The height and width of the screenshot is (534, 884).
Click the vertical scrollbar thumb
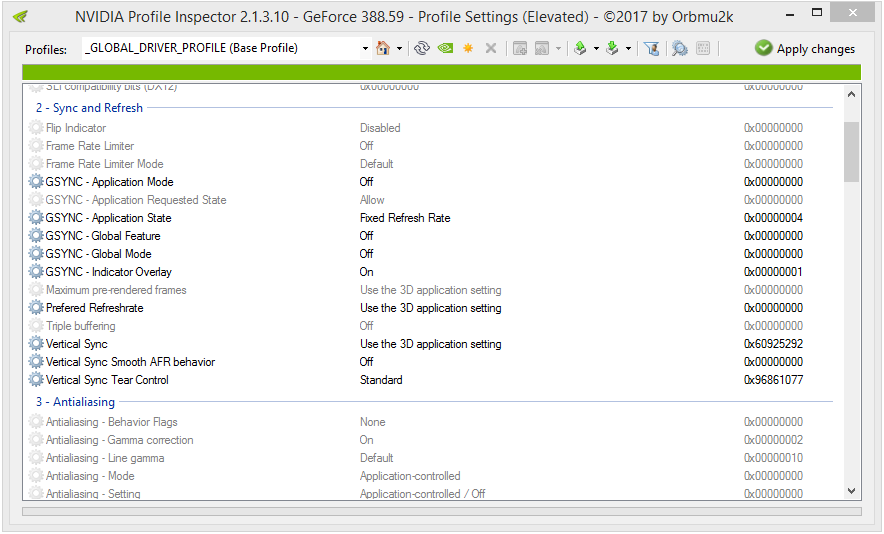pos(851,152)
